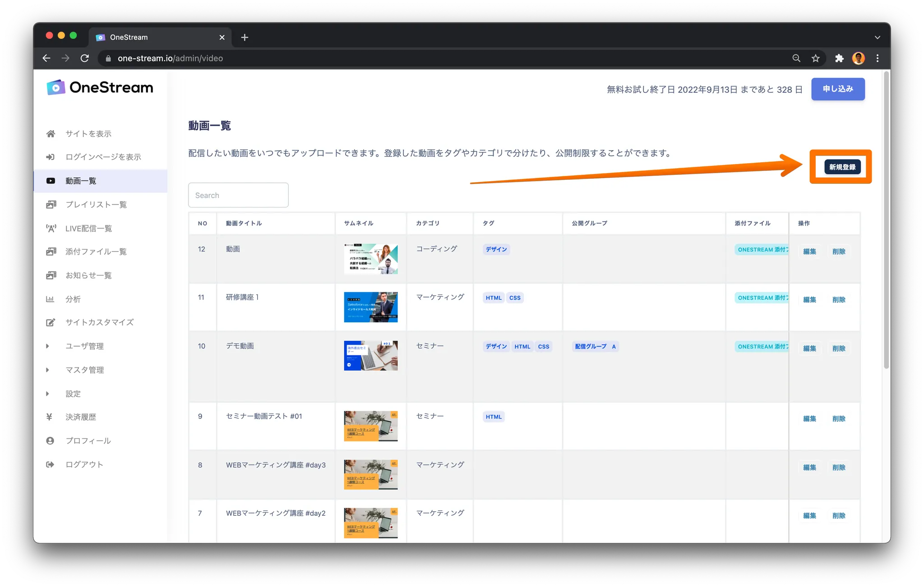Viewport: 924px width, 587px height.
Task: Click 編集 for the デモ動画 row
Action: [809, 349]
